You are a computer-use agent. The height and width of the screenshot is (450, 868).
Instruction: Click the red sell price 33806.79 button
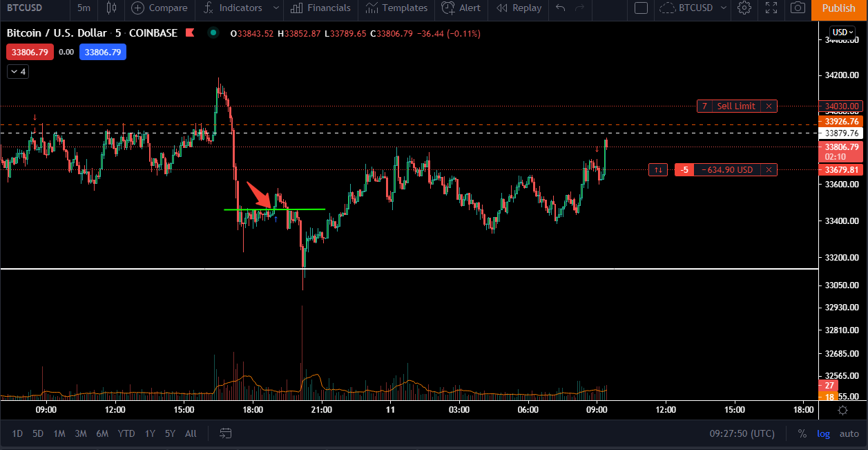pyautogui.click(x=30, y=52)
